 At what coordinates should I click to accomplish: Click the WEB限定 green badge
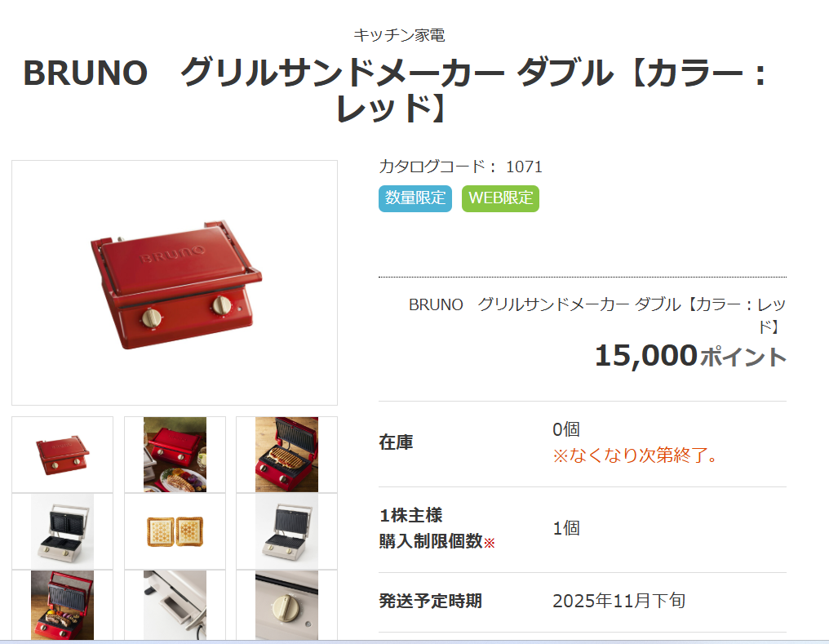(x=500, y=198)
